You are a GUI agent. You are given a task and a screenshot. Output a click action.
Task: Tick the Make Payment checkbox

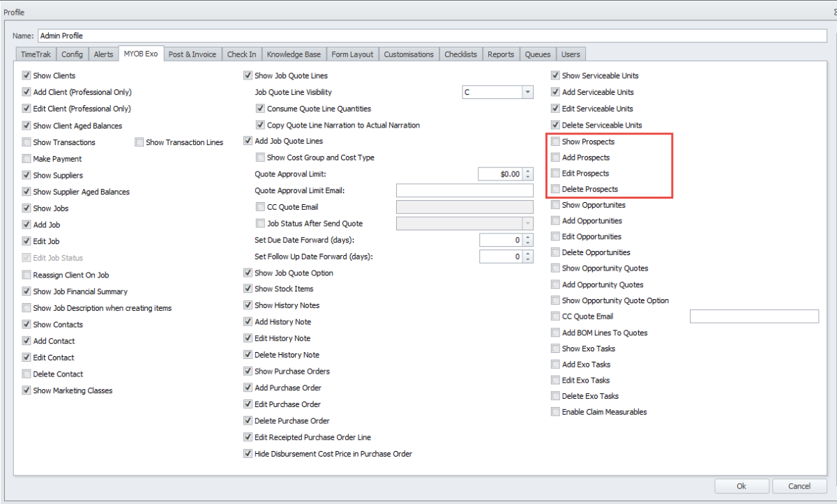coord(27,159)
